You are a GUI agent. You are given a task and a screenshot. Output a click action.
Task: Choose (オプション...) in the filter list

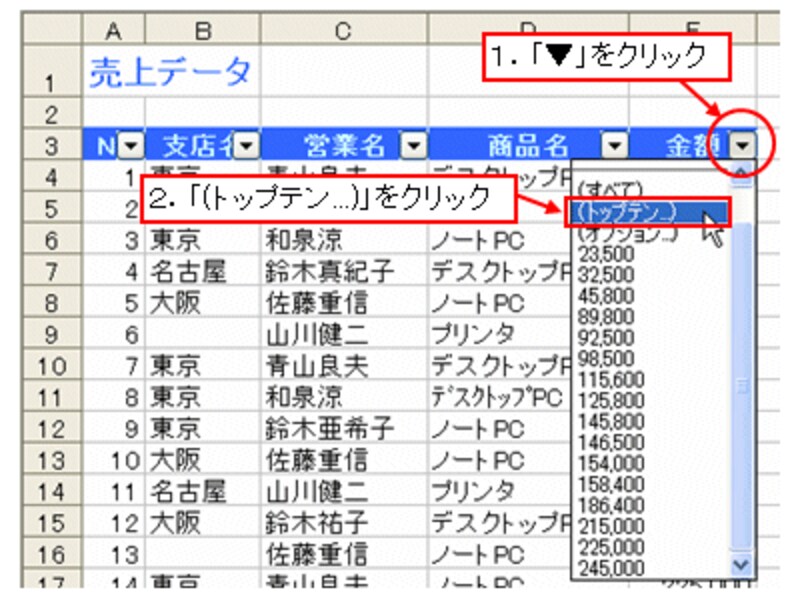point(628,234)
